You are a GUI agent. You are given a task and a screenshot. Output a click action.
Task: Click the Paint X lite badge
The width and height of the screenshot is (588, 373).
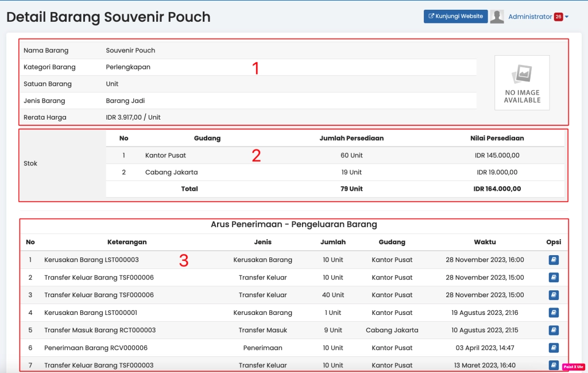573,367
